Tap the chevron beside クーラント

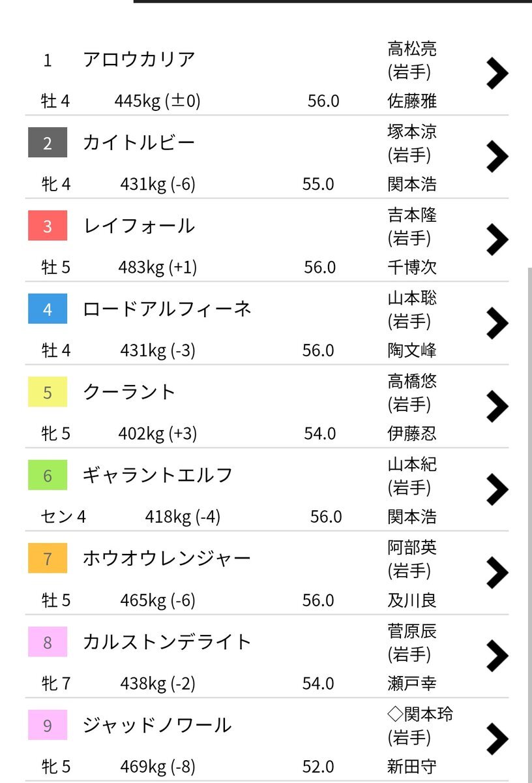tap(497, 406)
